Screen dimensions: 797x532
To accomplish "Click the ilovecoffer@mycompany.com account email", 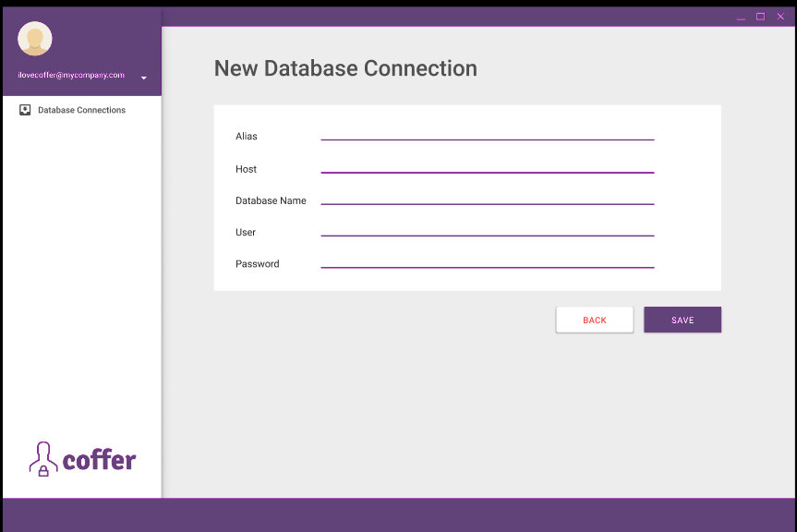I will pyautogui.click(x=71, y=75).
